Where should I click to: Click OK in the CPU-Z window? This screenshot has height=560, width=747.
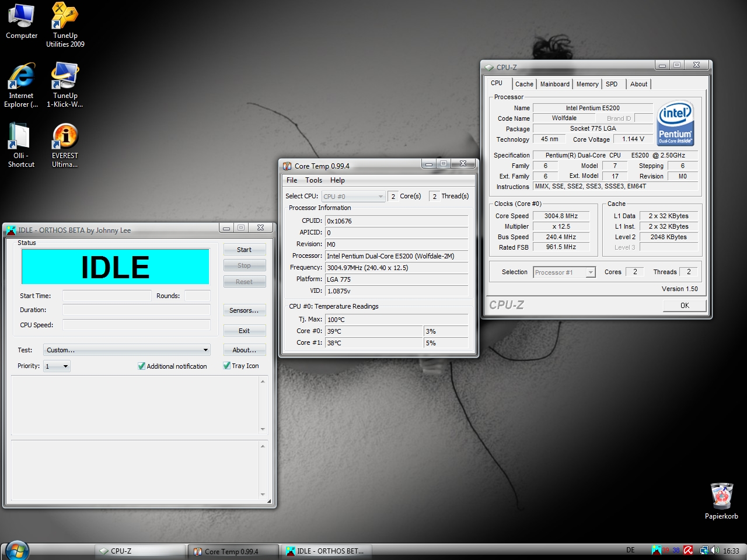coord(685,305)
